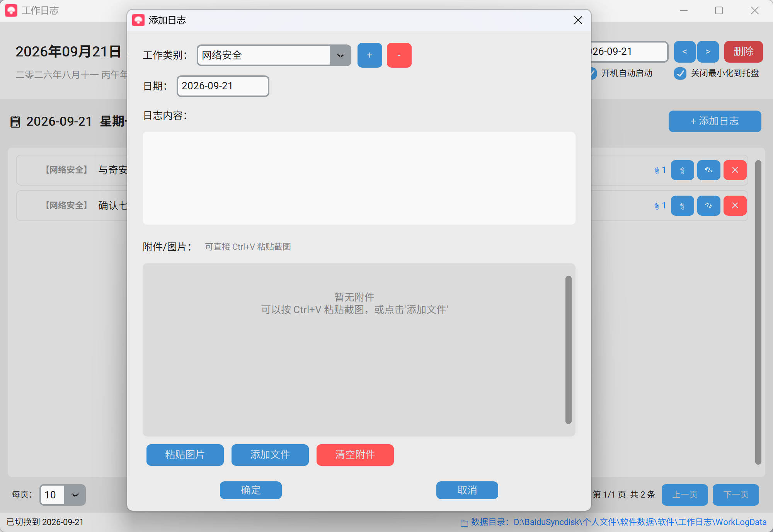
Task: Click the folder icon before 数据目录
Action: (x=464, y=523)
